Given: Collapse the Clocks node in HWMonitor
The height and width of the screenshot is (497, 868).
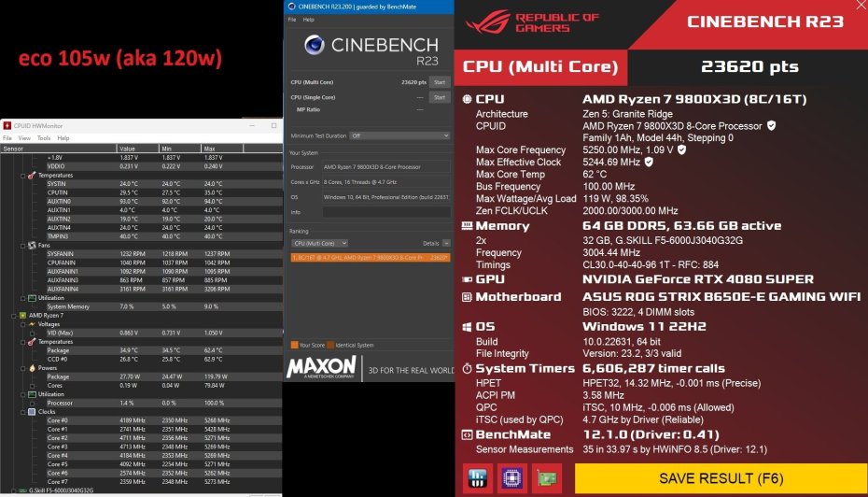Looking at the screenshot, I should point(22,412).
